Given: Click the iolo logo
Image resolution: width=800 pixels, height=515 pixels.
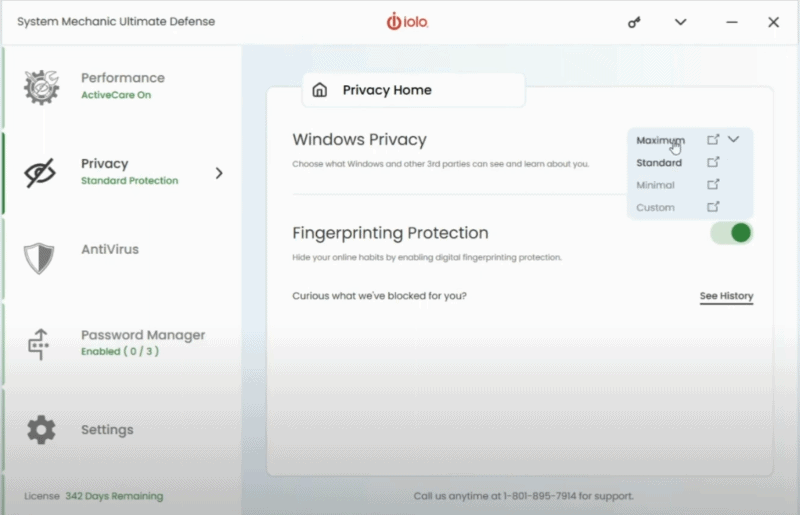Looking at the screenshot, I should pos(407,21).
